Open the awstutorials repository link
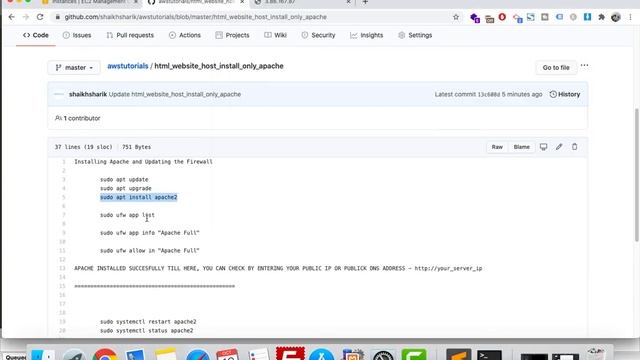The height and width of the screenshot is (360, 640). point(128,66)
